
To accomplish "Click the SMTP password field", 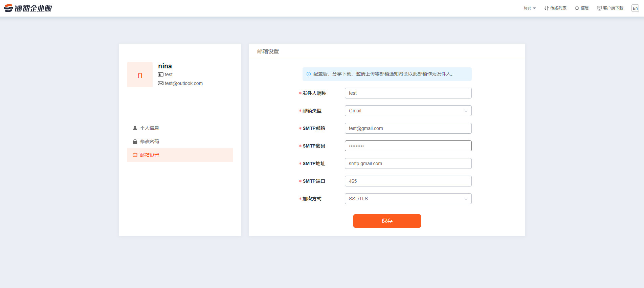I will click(x=408, y=146).
